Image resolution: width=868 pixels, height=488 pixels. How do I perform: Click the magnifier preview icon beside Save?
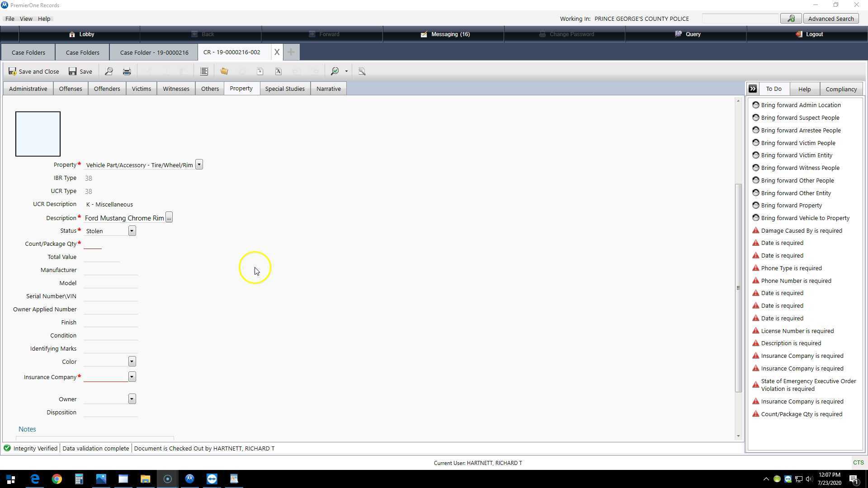click(x=108, y=71)
